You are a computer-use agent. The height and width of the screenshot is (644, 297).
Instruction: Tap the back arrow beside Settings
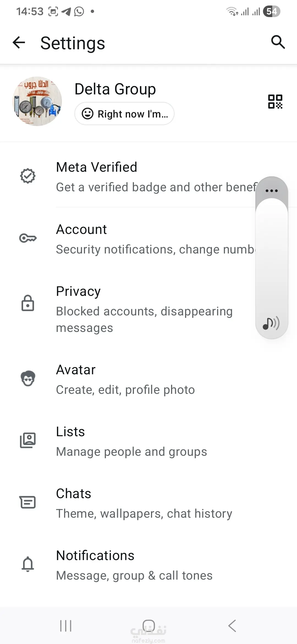tap(19, 43)
